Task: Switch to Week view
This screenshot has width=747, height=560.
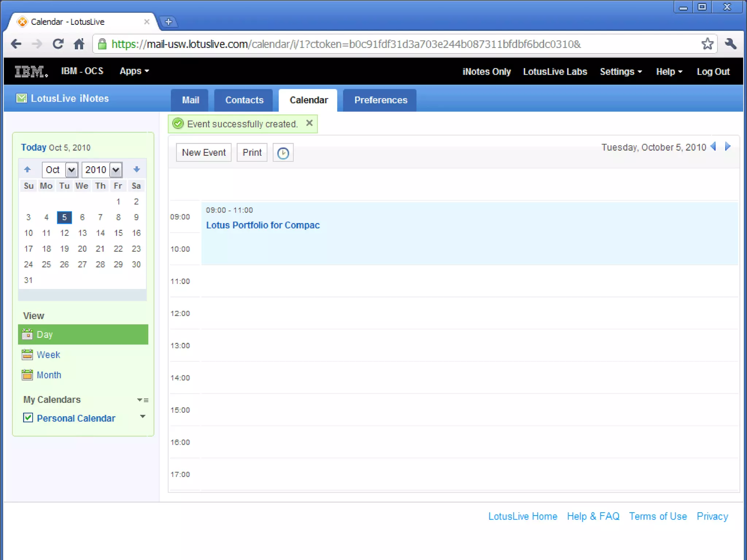Action: [x=48, y=355]
